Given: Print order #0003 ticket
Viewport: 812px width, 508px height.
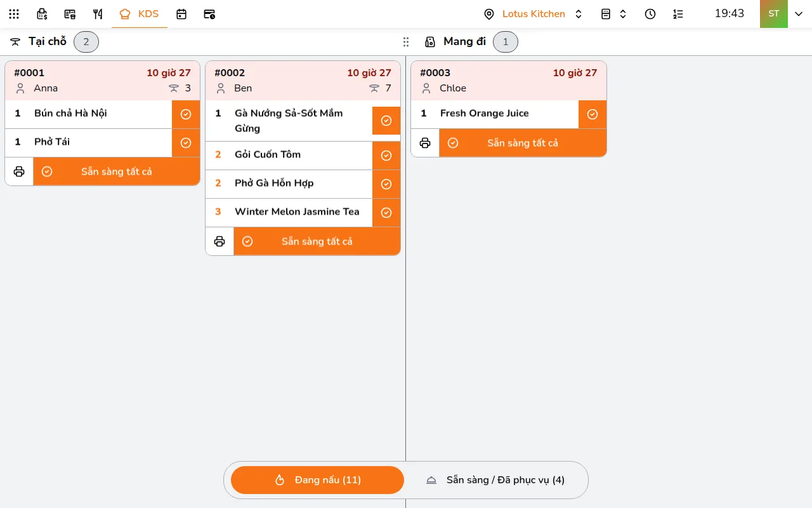Looking at the screenshot, I should tap(425, 143).
